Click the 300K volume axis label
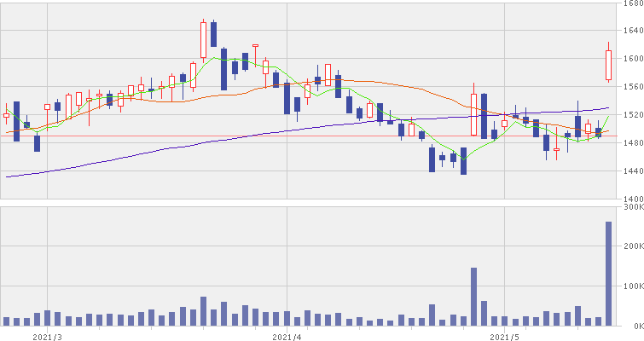 point(632,207)
